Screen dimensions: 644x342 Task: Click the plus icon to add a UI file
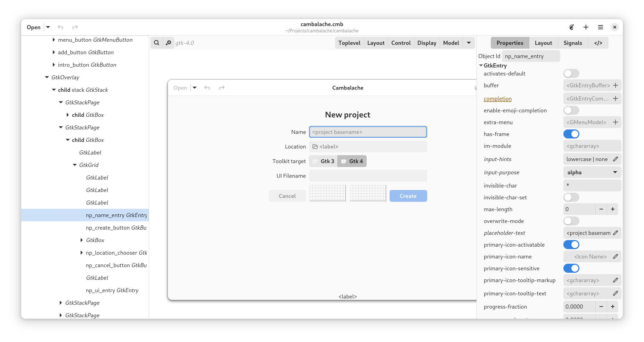pos(586,27)
